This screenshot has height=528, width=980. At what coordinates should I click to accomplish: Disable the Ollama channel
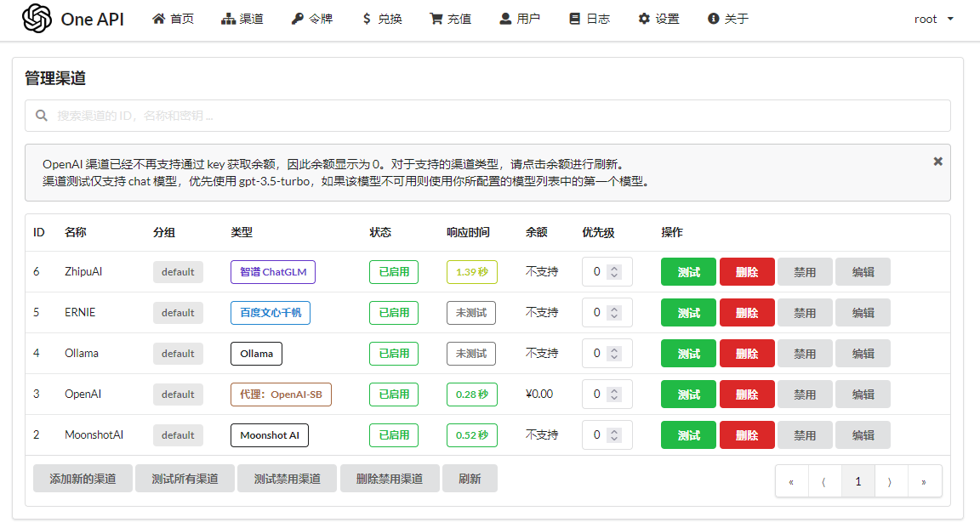pyautogui.click(x=805, y=354)
